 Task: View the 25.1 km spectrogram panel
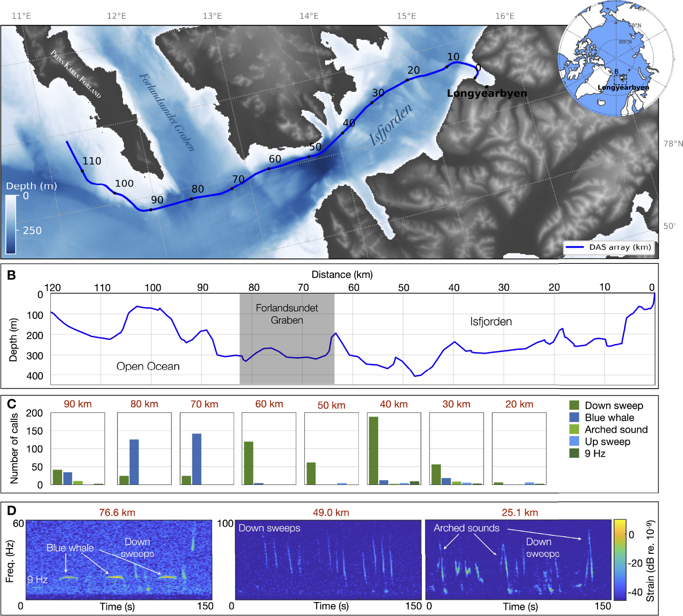518,560
